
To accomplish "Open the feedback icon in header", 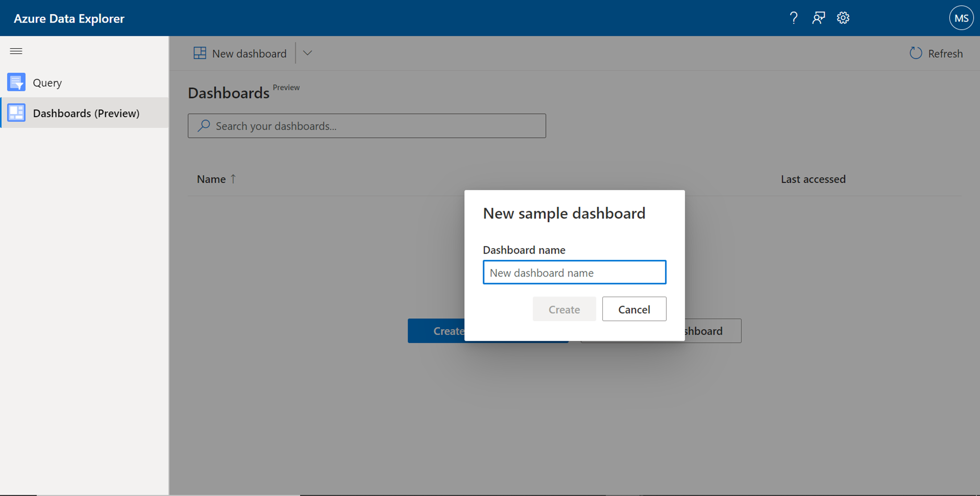I will click(x=818, y=18).
